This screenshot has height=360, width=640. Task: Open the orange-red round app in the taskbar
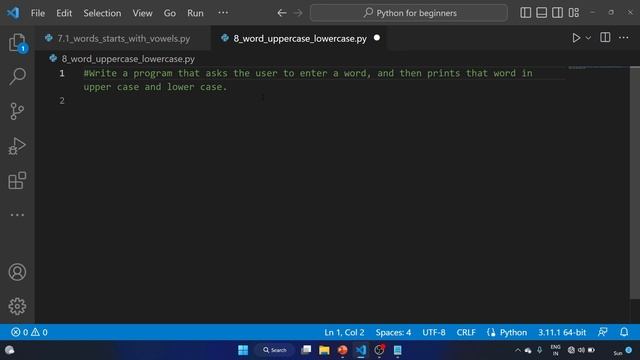[342, 350]
